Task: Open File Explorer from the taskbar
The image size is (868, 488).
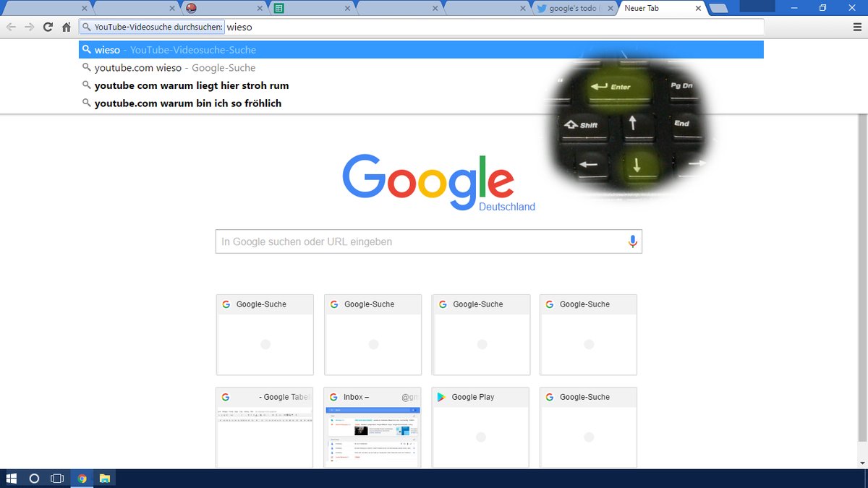Action: click(105, 478)
